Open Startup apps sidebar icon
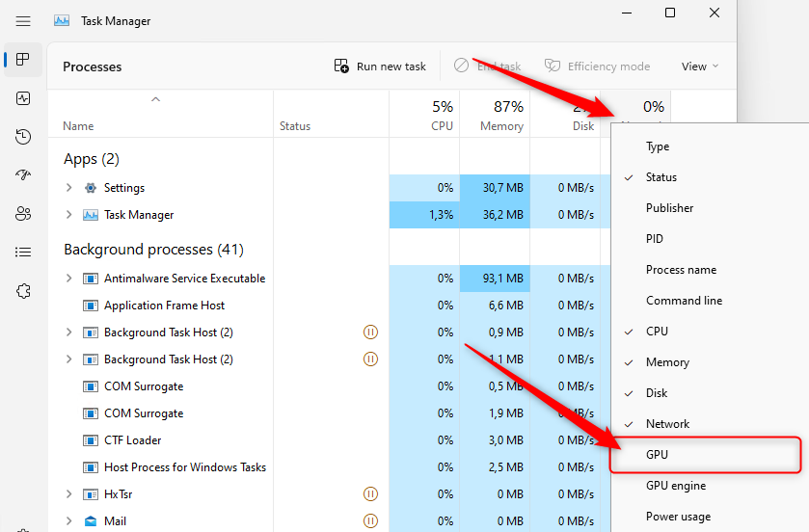 point(23,175)
